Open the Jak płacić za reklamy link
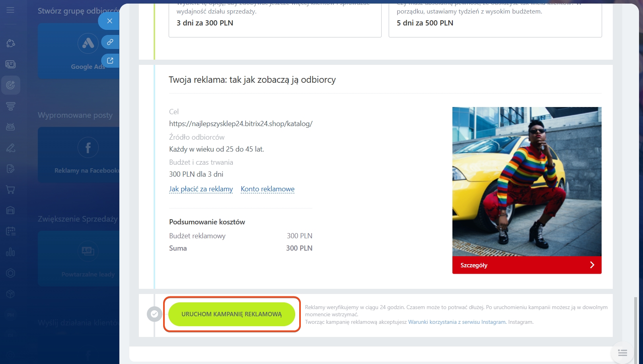This screenshot has width=643, height=364. pos(201,189)
